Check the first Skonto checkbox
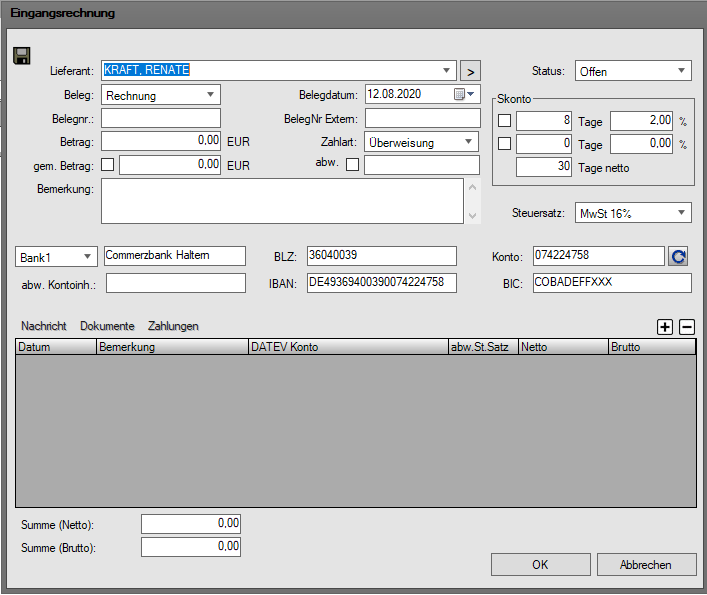Viewport: 707px width, 595px height. pos(505,121)
